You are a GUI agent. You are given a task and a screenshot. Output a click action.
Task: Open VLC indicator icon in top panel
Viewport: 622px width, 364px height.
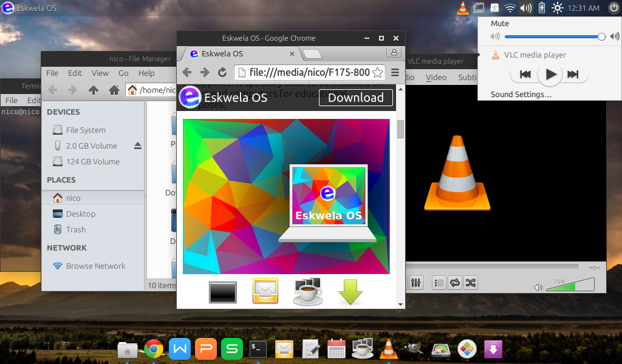pos(462,8)
